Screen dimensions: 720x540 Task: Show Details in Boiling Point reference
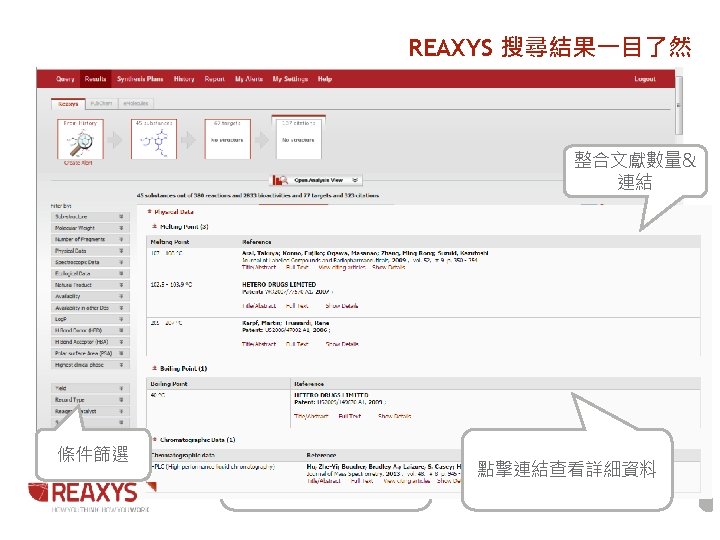(x=394, y=416)
